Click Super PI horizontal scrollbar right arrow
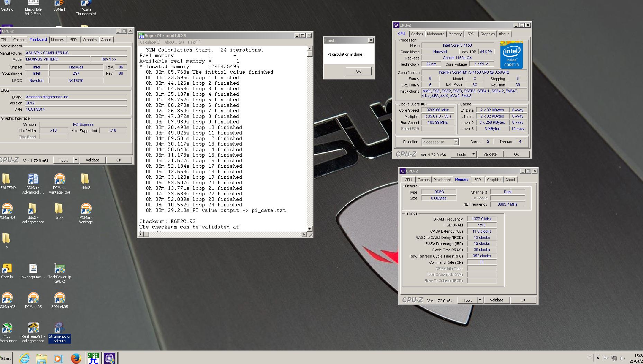Viewport: 643px width, 364px height. tap(304, 234)
